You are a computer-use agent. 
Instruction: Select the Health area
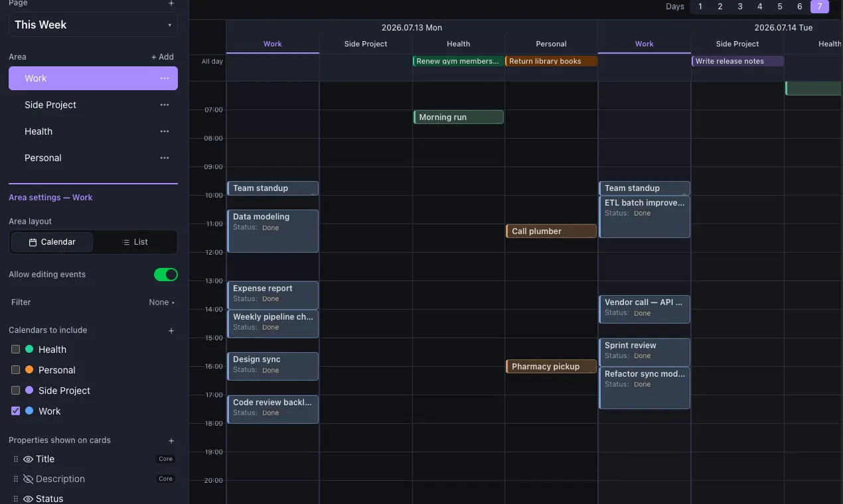[93, 131]
